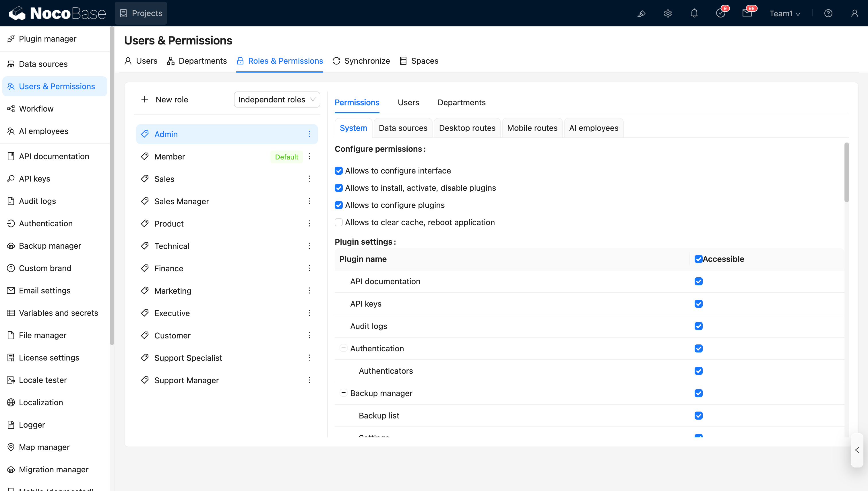Click the help question mark icon
The width and height of the screenshot is (868, 491).
coord(828,13)
